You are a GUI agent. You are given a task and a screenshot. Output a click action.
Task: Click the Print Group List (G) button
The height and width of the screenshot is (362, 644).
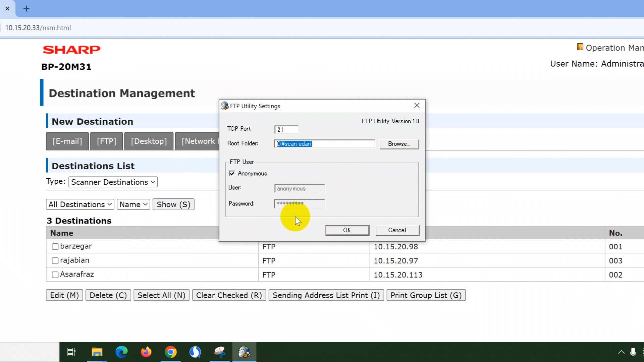[426, 295]
